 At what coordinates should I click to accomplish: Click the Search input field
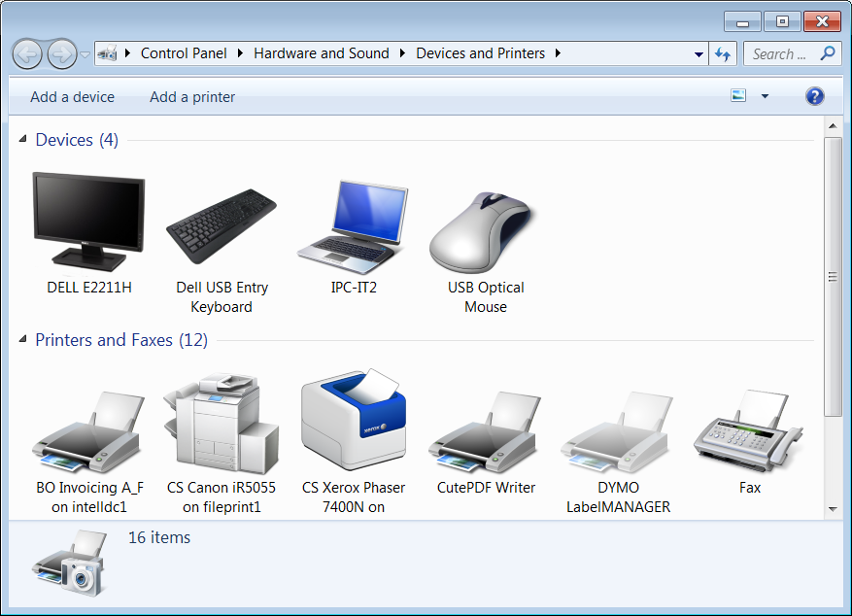click(780, 54)
